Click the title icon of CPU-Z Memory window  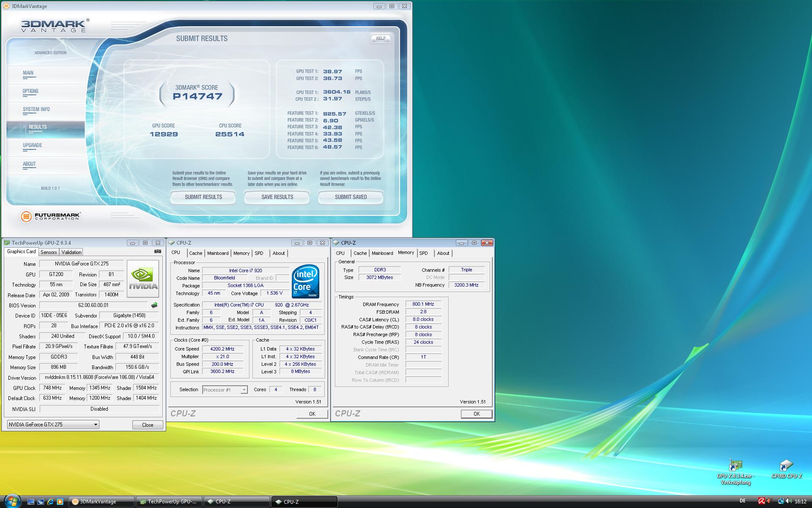[336, 243]
